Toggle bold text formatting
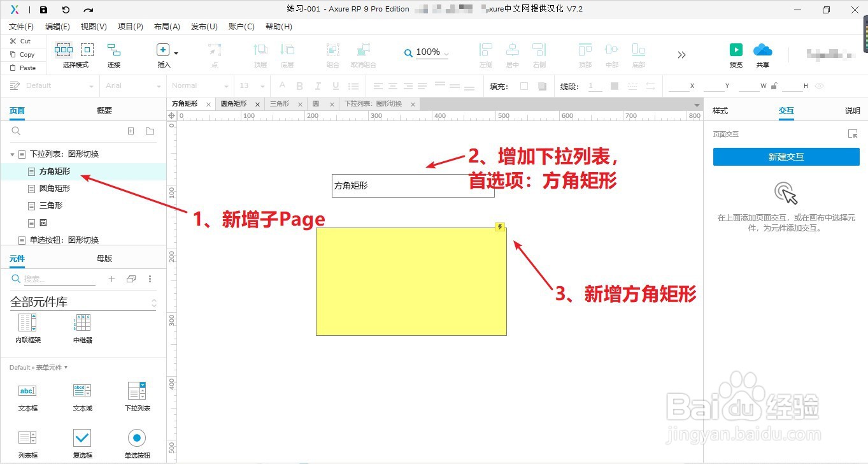The height and width of the screenshot is (464, 868). [x=299, y=86]
